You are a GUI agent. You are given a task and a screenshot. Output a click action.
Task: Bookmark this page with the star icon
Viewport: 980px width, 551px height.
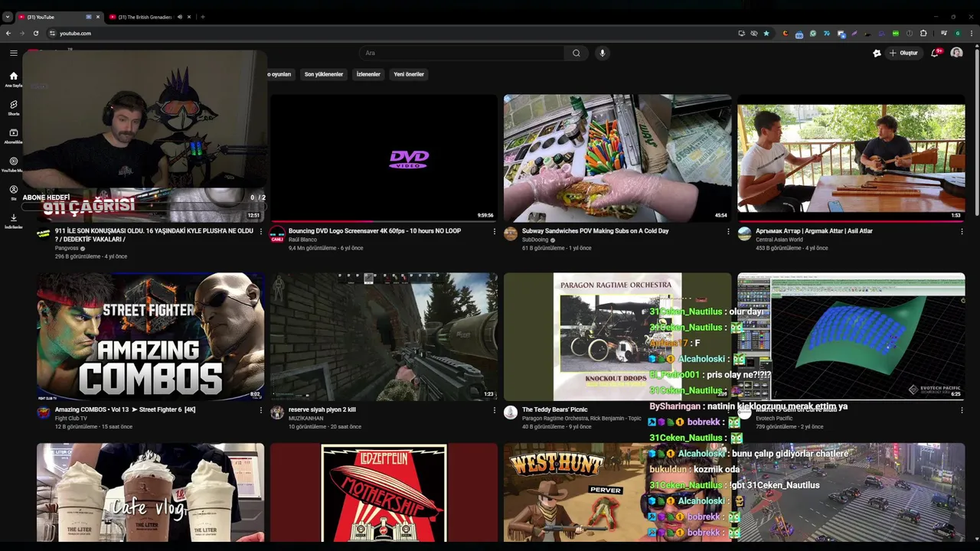coord(766,33)
